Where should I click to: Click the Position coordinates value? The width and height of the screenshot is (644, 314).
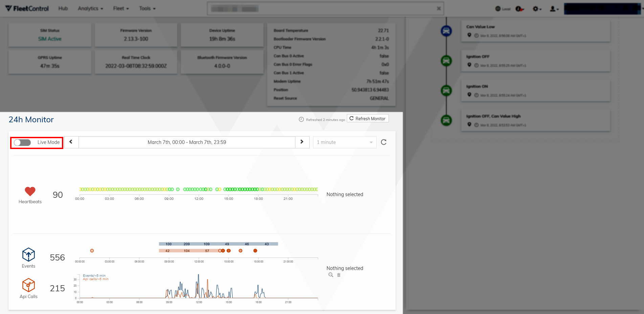pos(370,90)
